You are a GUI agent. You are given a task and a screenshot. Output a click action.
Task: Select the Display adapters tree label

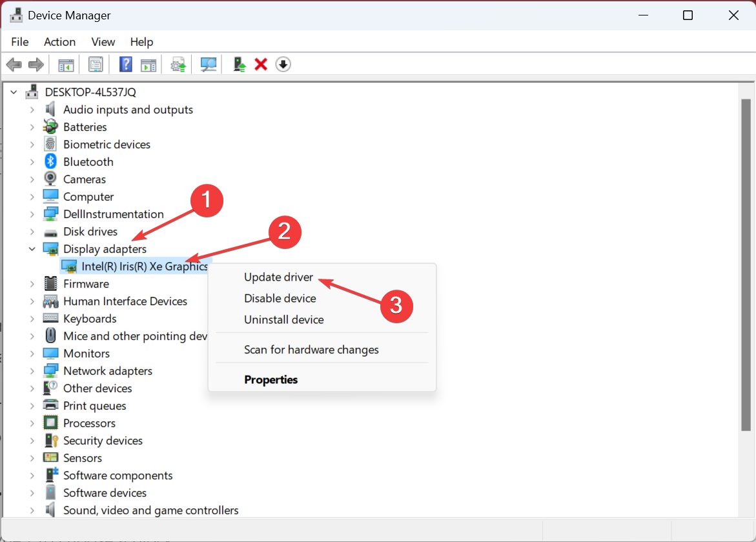point(105,249)
